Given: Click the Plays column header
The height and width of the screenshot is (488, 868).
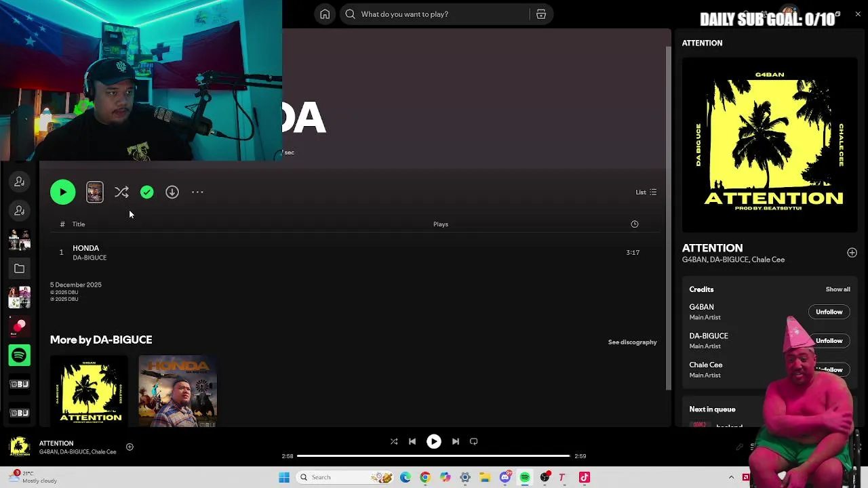Looking at the screenshot, I should pyautogui.click(x=441, y=224).
